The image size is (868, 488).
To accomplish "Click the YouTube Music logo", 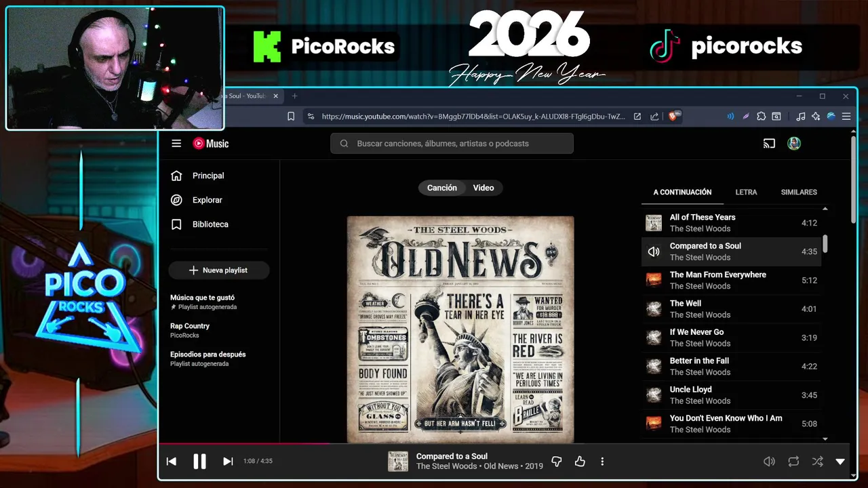I will (211, 144).
